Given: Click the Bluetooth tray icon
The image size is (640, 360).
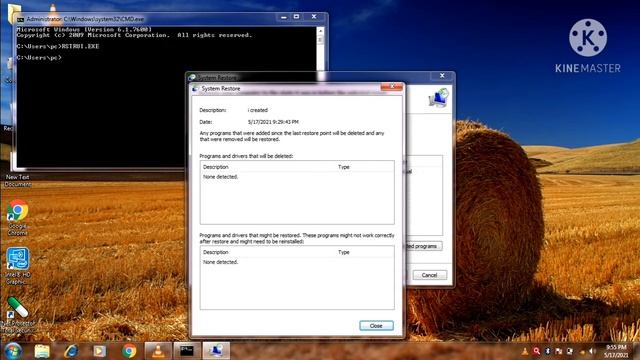Looking at the screenshot, I should point(548,351).
